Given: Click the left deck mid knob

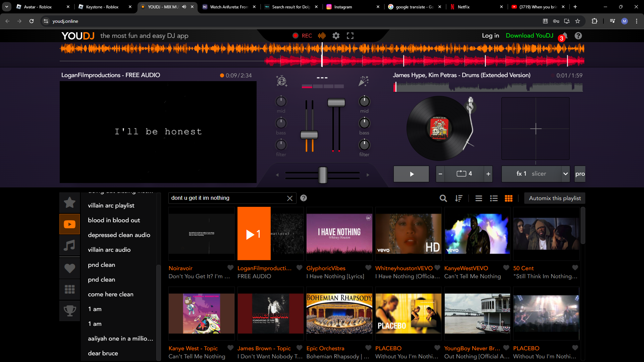Looking at the screenshot, I should click(281, 101).
